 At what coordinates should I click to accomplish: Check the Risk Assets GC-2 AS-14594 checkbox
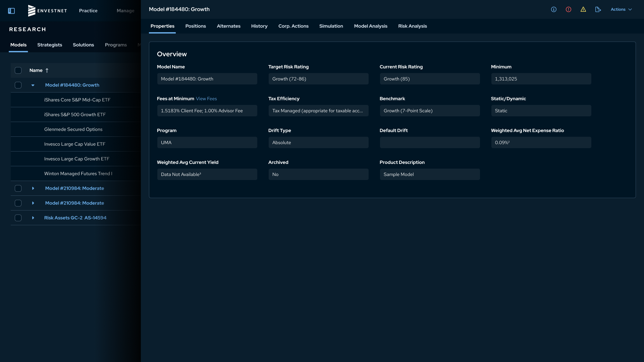[18, 218]
